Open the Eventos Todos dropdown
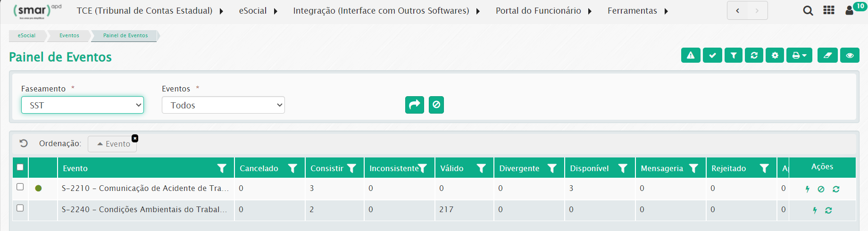Viewport: 868px width, 231px height. coord(223,105)
